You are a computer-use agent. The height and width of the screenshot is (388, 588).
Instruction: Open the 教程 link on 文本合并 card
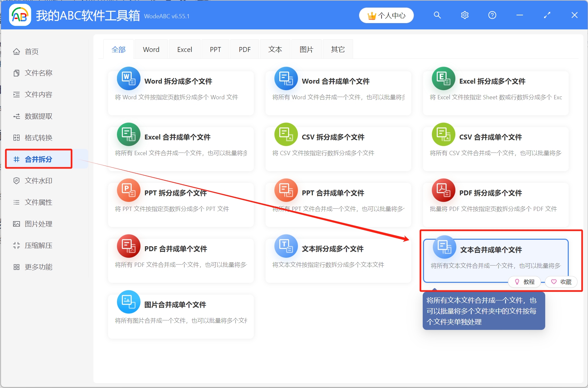524,282
